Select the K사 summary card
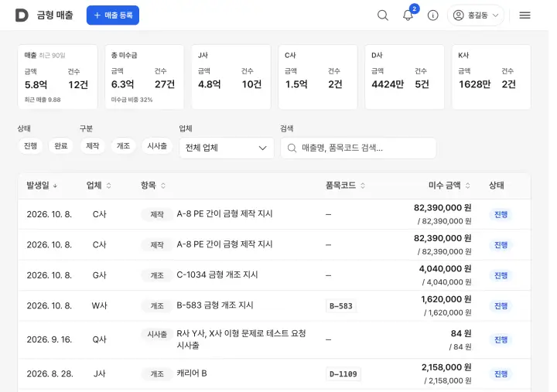 (x=491, y=77)
